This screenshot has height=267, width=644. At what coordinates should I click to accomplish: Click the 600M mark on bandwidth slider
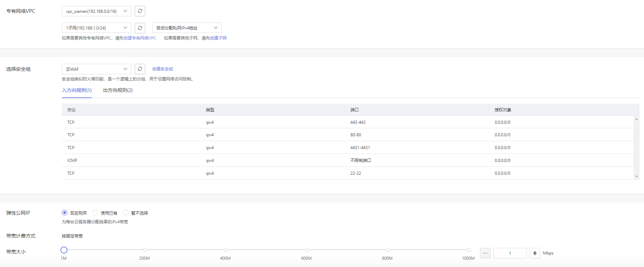[x=307, y=250]
